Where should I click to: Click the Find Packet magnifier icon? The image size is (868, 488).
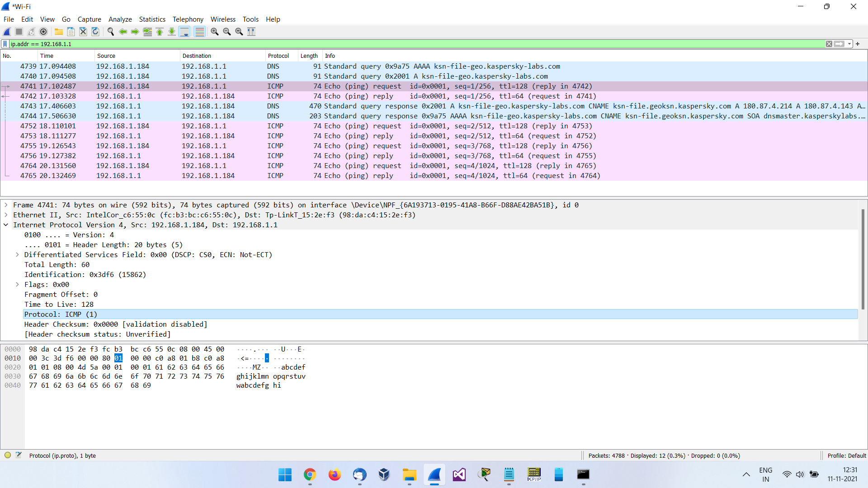110,32
